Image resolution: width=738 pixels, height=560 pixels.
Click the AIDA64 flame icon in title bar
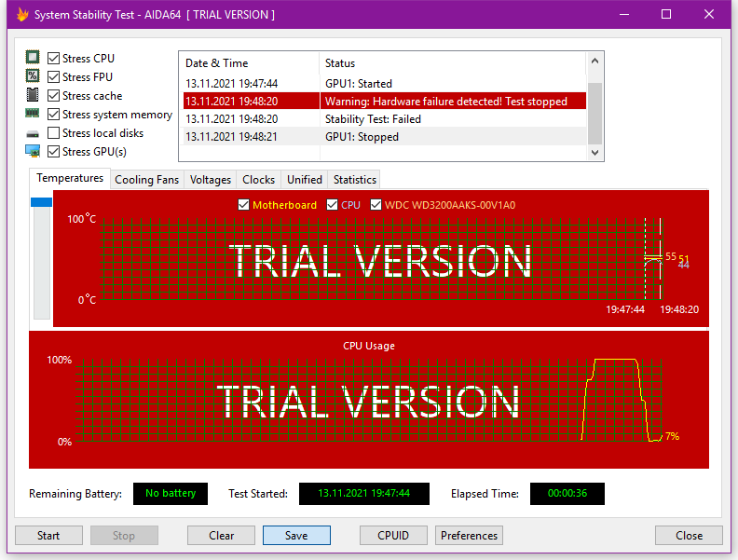[22, 15]
